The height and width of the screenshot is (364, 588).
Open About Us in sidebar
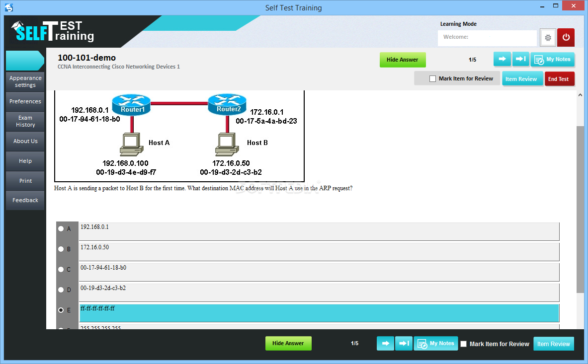[25, 141]
